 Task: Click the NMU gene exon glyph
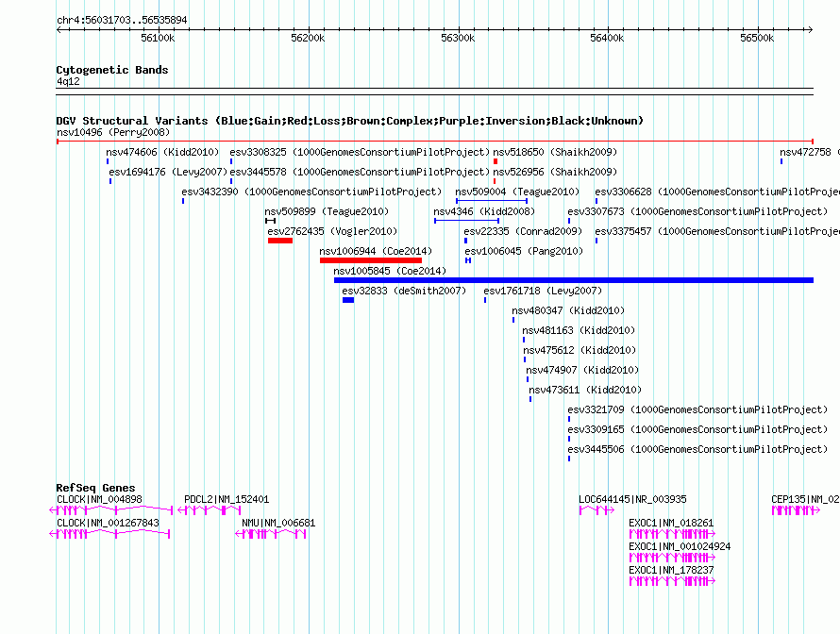click(271, 534)
